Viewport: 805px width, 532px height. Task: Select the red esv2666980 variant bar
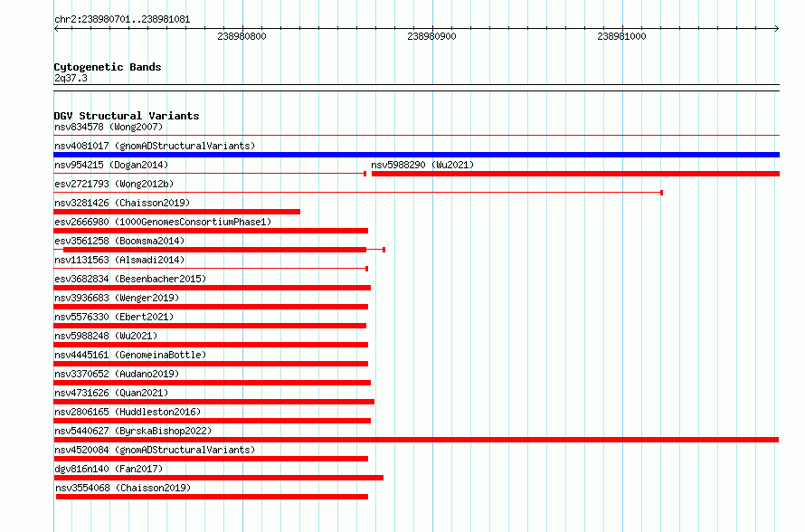[x=211, y=231]
